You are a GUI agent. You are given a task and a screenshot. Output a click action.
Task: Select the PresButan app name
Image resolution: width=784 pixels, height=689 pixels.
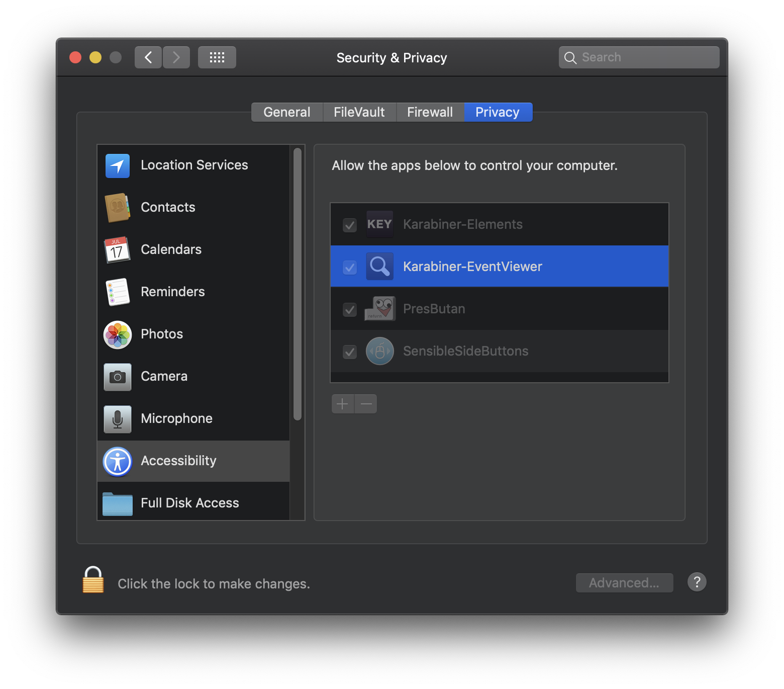(434, 309)
